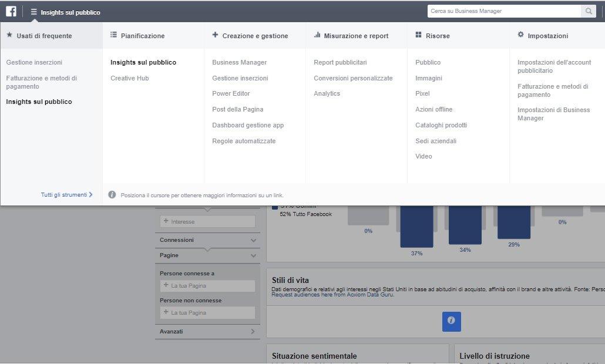The image size is (605, 364).
Task: Click the star icon beside Usati di frequente
Action: click(9, 35)
